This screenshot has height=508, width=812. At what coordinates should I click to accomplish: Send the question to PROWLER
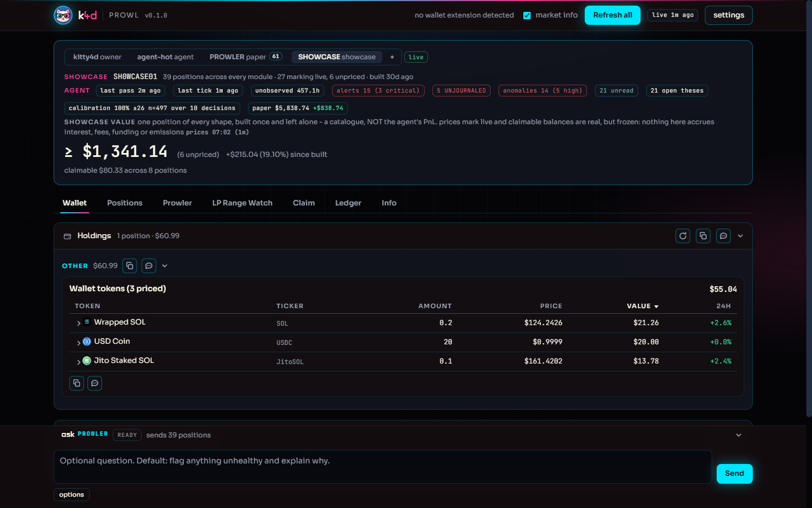[734, 474]
